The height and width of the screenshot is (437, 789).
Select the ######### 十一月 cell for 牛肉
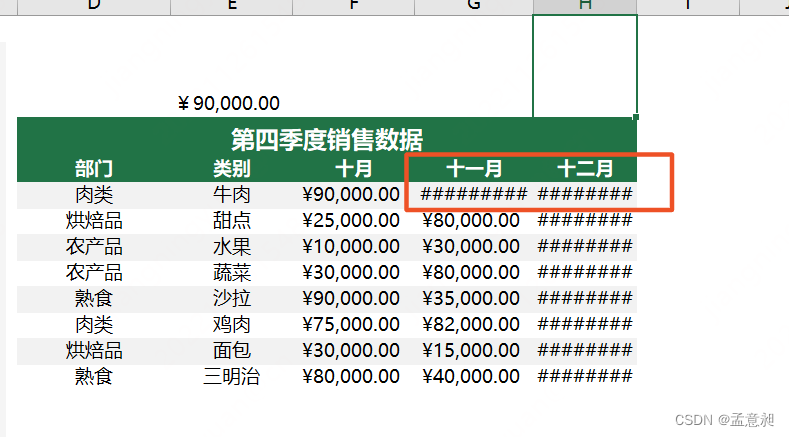(474, 194)
